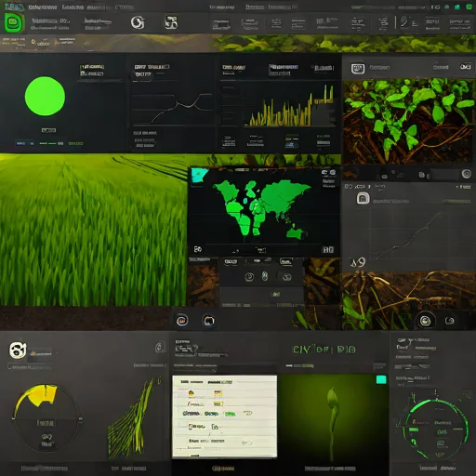Click the bright green square at the top-right corner
Image resolution: width=476 pixels, height=476 pixels.
click(x=469, y=7)
